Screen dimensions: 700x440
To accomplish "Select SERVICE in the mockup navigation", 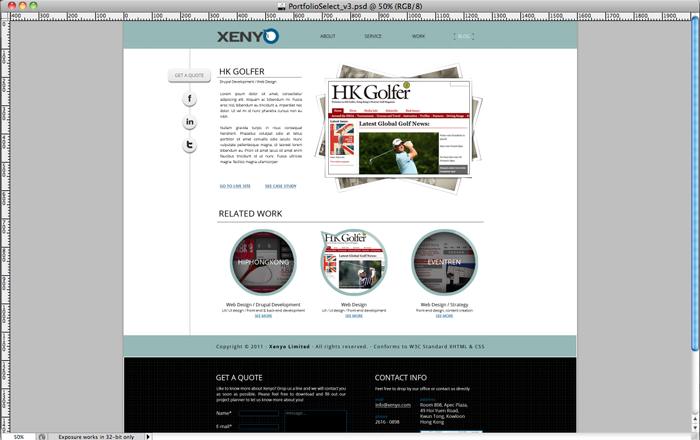I will tap(373, 36).
